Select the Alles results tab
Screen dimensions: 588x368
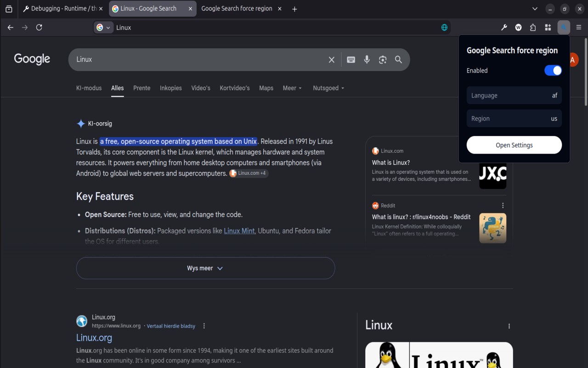(118, 88)
